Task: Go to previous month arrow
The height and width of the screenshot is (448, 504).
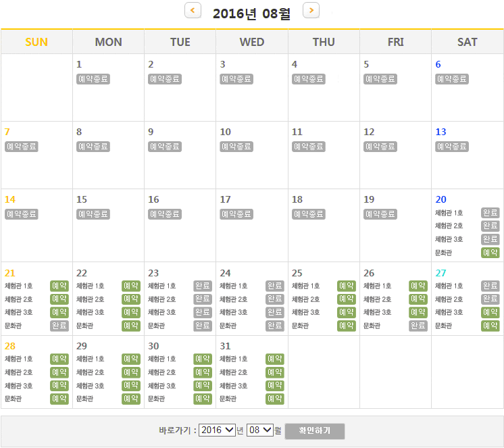Action: click(x=193, y=10)
